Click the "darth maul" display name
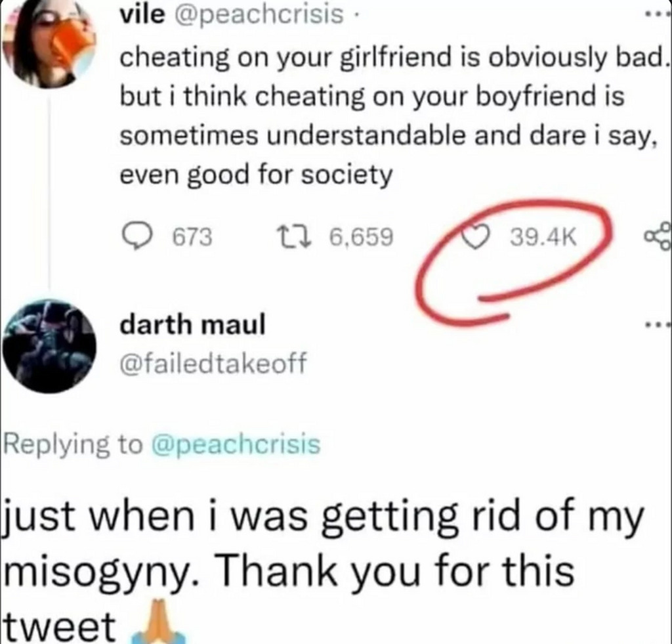 coord(192,324)
